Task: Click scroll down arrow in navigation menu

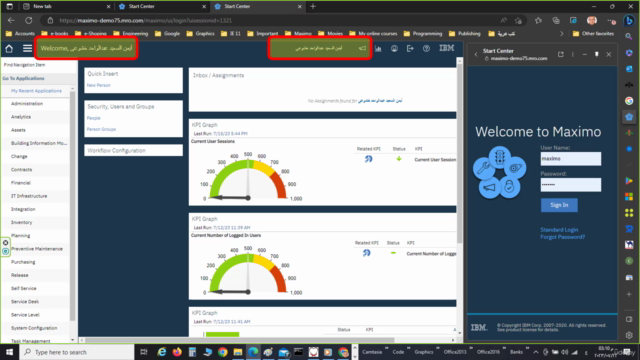Action: click(x=73, y=340)
